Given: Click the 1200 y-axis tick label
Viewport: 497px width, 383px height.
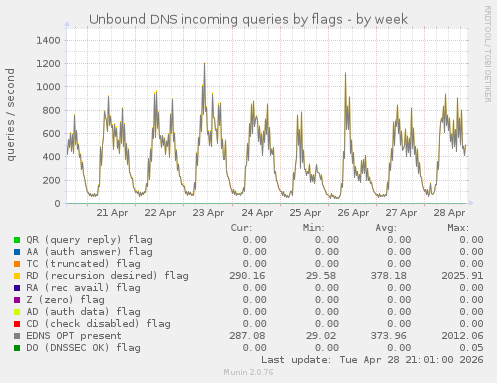Looking at the screenshot, I should click(48, 64).
